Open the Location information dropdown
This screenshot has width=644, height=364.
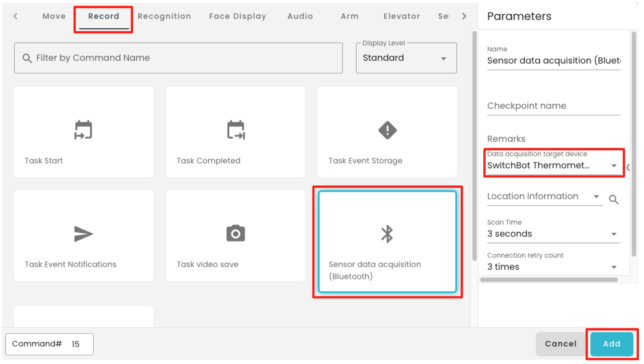tap(545, 197)
